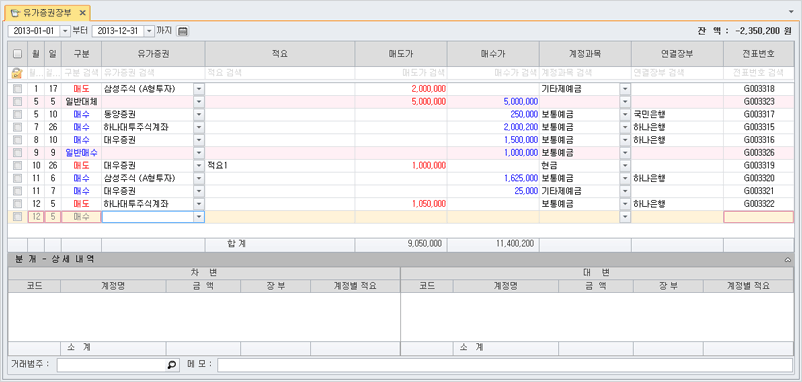The height and width of the screenshot is (382, 802).
Task: Check the row with voucher G003319
Action: point(17,166)
